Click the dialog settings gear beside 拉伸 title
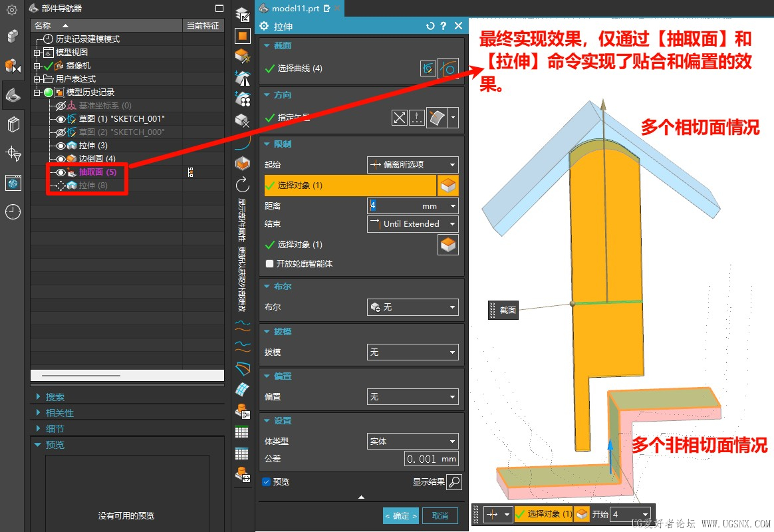This screenshot has width=774, height=532. tap(264, 26)
